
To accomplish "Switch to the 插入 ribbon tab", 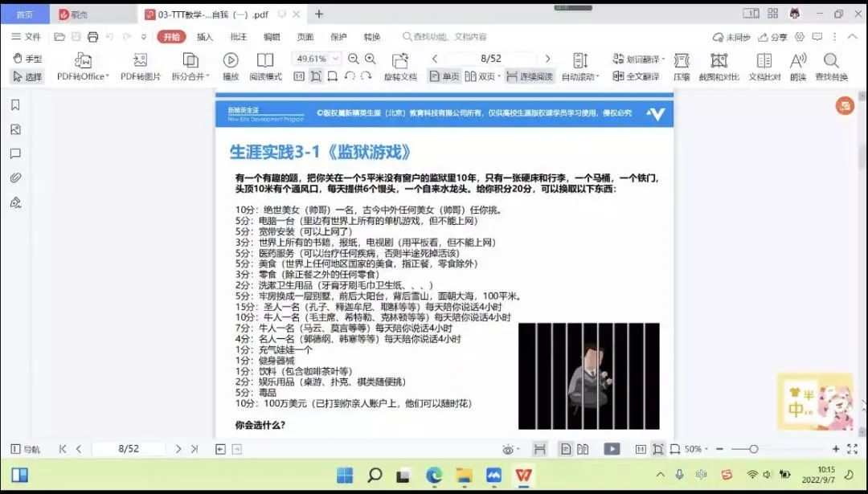I will pos(205,37).
